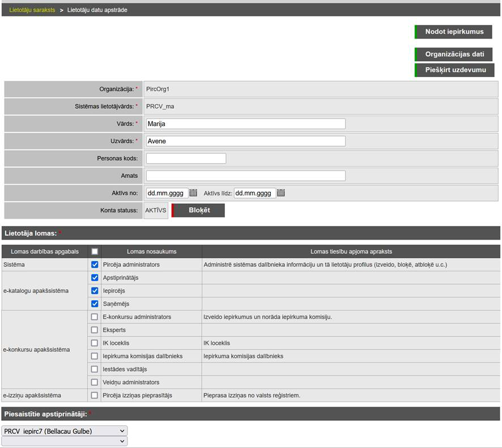Select the Uzvārds field with Avene

coord(245,141)
